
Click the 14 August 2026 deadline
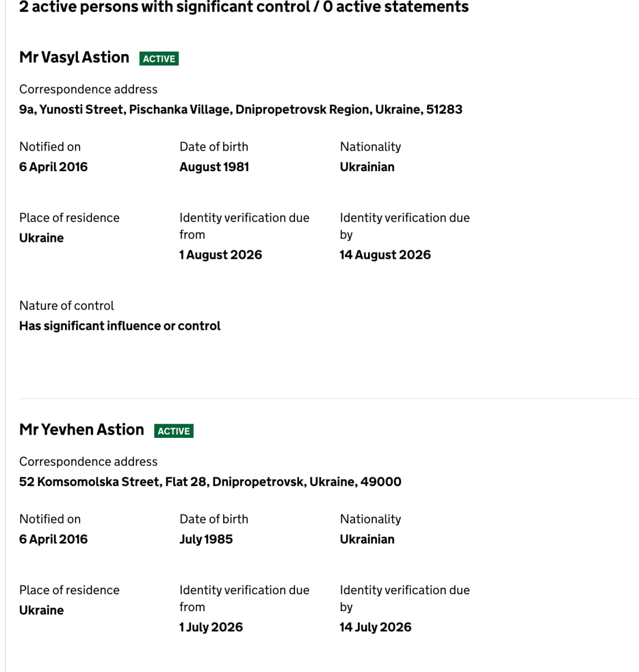(385, 255)
